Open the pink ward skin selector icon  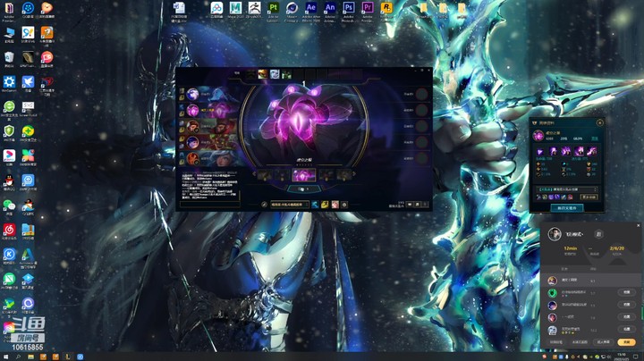[x=335, y=205]
